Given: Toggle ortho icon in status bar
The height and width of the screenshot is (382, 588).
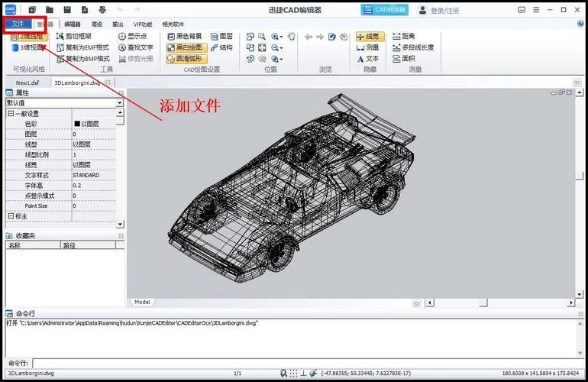Looking at the screenshot, I should [x=303, y=373].
